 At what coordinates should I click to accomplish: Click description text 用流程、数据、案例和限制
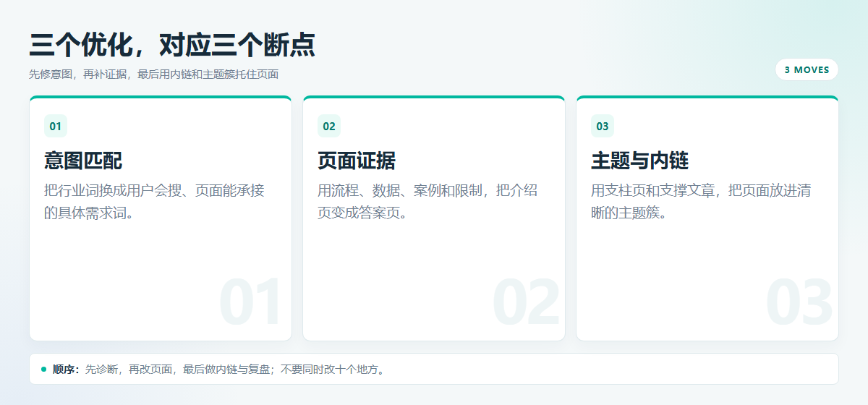[427, 202]
